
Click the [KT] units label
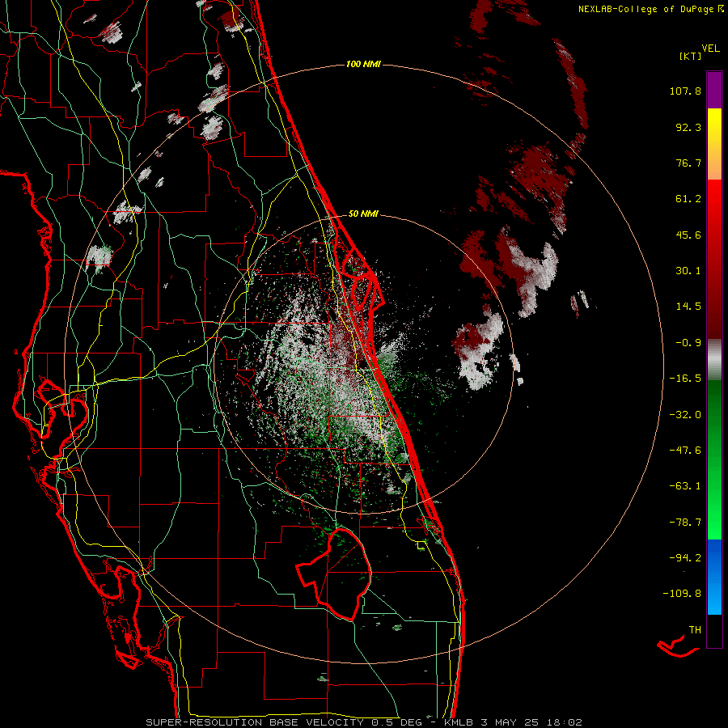point(690,56)
